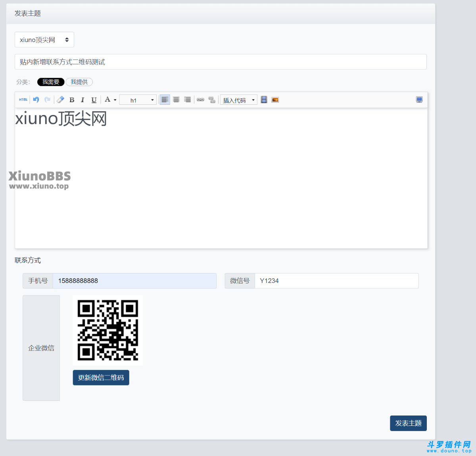
Task: Click the 联系方式 section label
Action: [28, 260]
